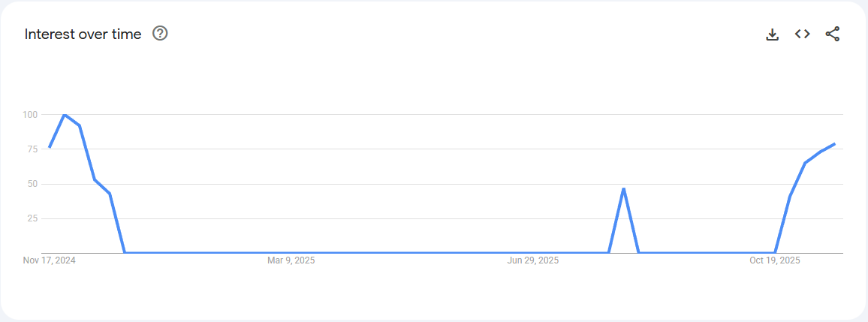The height and width of the screenshot is (322, 868).
Task: Click the 25 value on the y-axis
Action: (32, 218)
